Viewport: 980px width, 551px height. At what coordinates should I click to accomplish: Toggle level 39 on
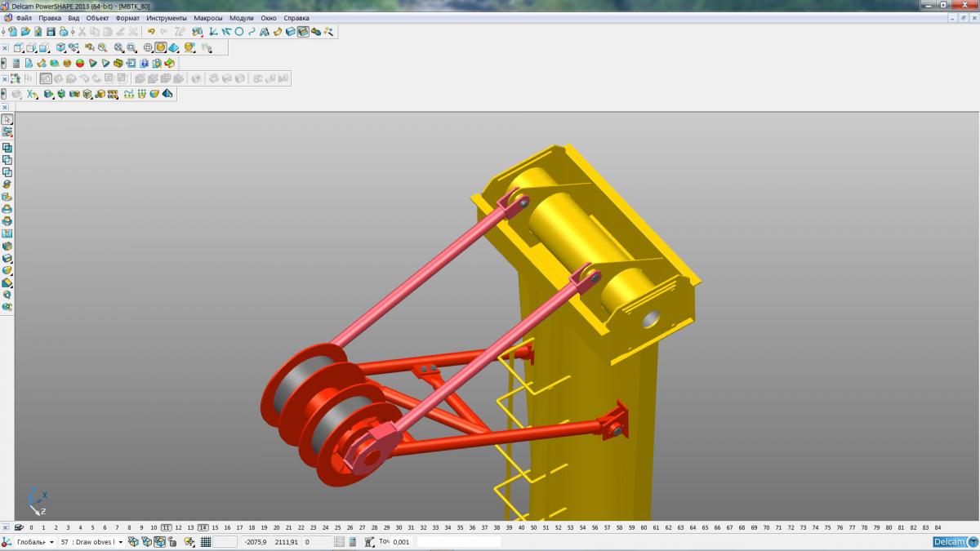(509, 527)
